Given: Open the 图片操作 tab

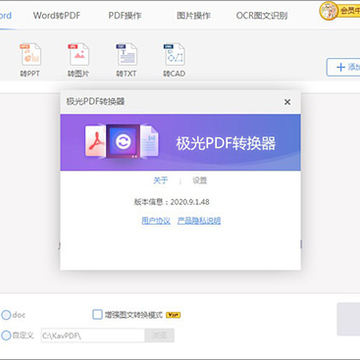Looking at the screenshot, I should click(x=194, y=15).
